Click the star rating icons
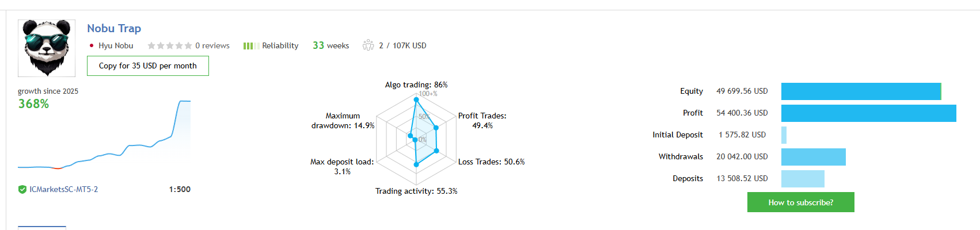Screen dimensions: 980x230 click(x=169, y=46)
